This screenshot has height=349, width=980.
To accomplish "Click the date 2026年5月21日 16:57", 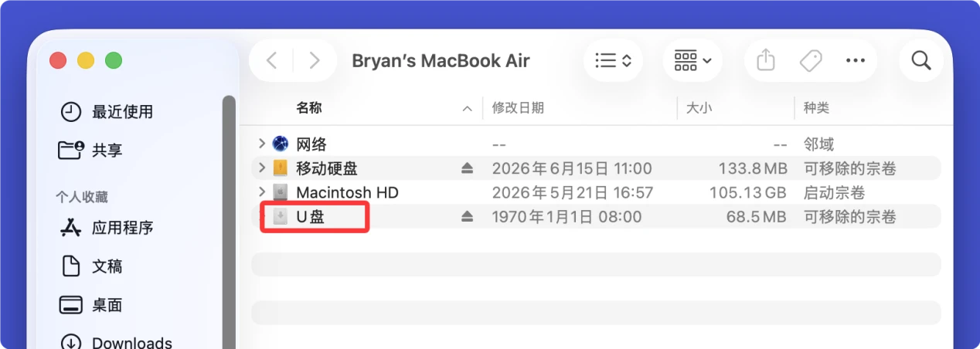I will point(573,192).
